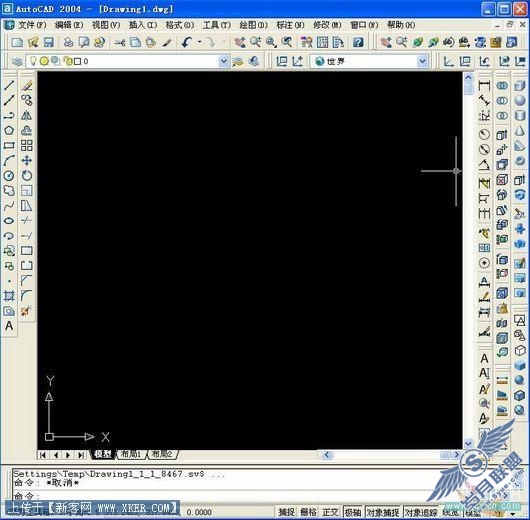Select the Rectangle draw tool
530x520 pixels.
tap(9, 145)
